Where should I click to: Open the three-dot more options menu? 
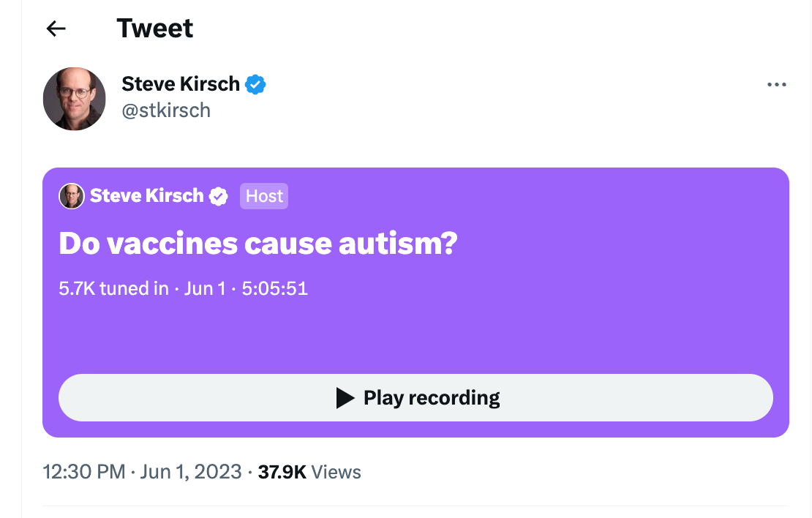point(776,85)
